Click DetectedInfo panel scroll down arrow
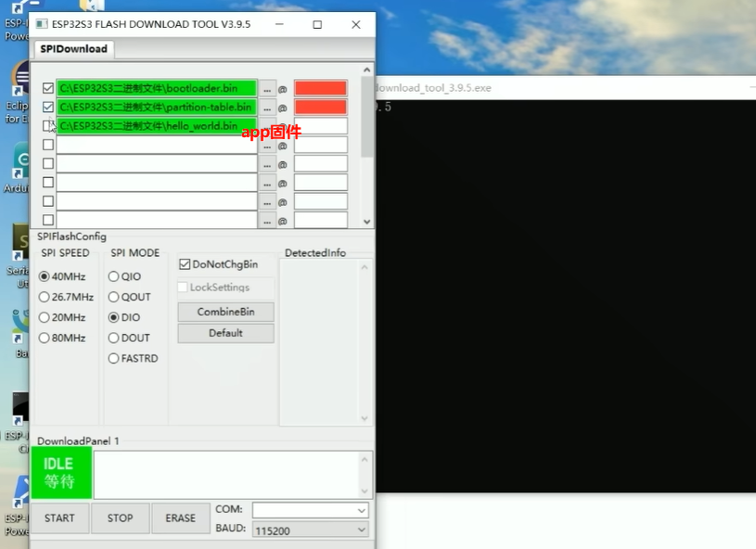Image resolution: width=756 pixels, height=549 pixels. pyautogui.click(x=365, y=418)
